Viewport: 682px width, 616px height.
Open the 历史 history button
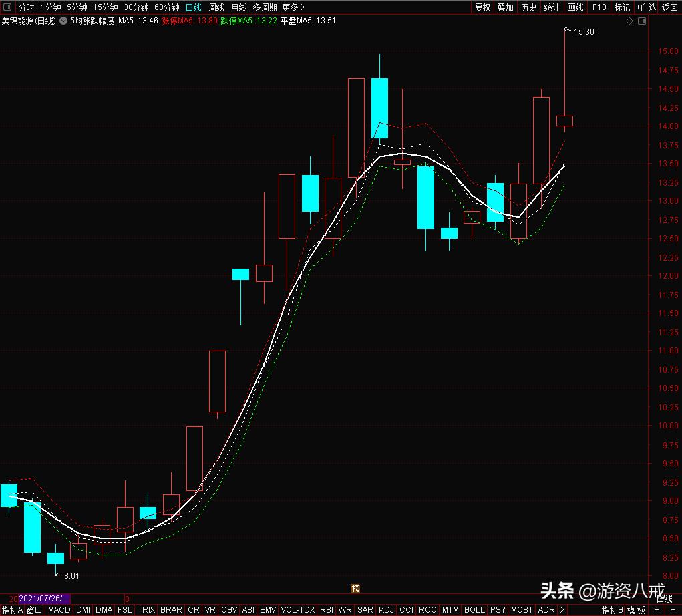[528, 7]
